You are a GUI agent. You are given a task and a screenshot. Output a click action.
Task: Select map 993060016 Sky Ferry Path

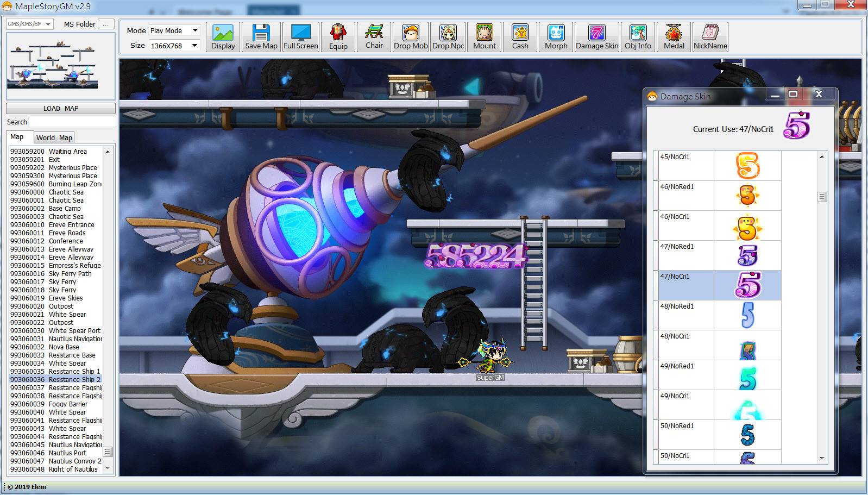pyautogui.click(x=55, y=273)
